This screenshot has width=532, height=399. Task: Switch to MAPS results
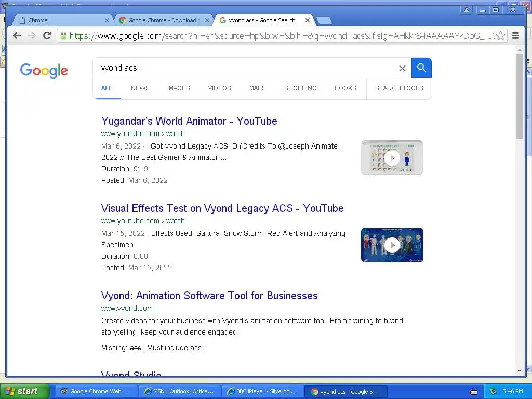pyautogui.click(x=258, y=88)
